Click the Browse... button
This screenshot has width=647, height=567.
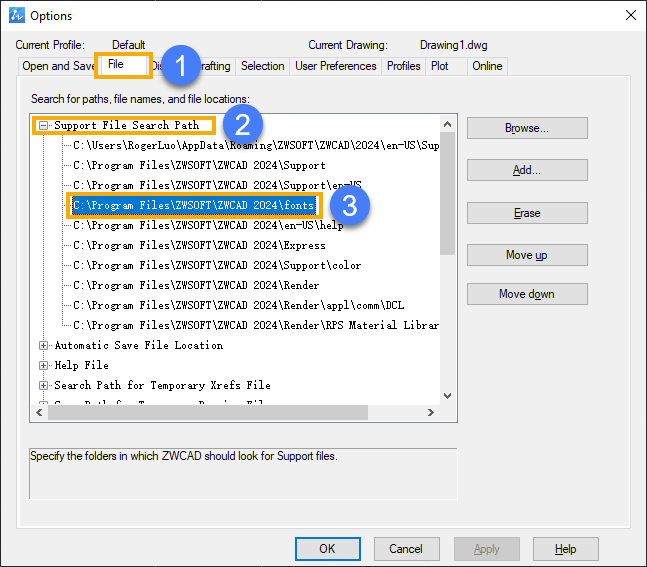click(x=527, y=128)
